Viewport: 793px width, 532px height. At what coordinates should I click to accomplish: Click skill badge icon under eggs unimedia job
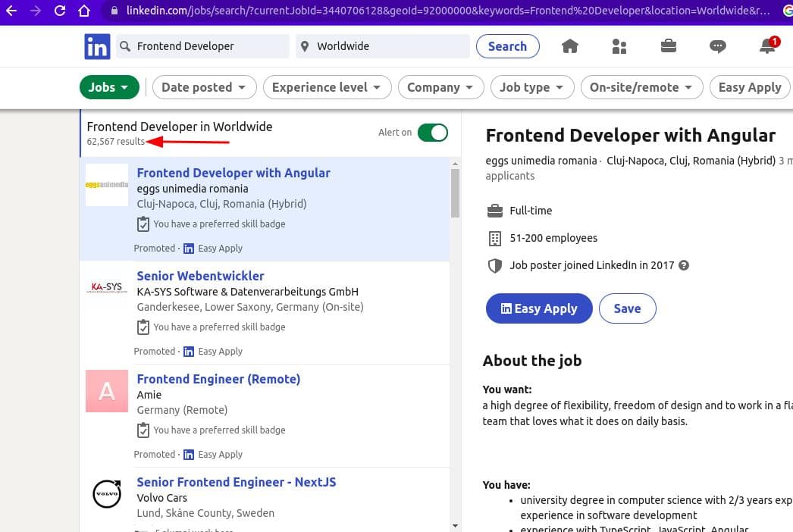click(143, 224)
